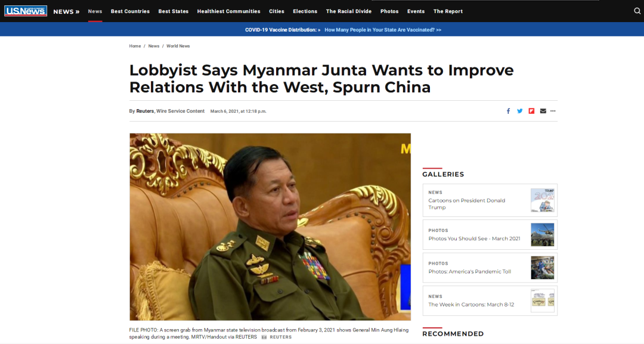
Task: Go to World News breadcrumb
Action: pos(178,46)
